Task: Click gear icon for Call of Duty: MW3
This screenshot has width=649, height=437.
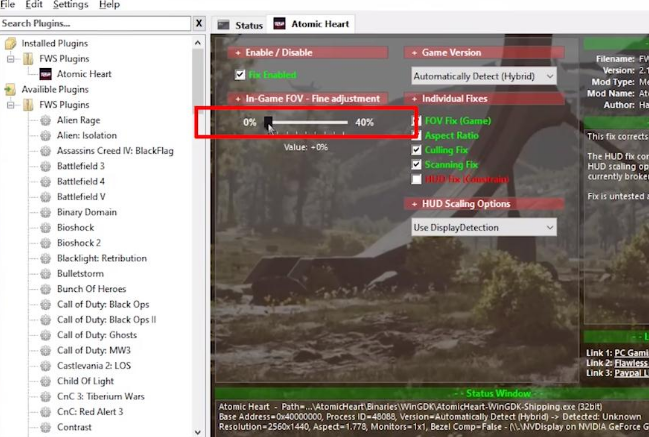Action: pyautogui.click(x=46, y=351)
